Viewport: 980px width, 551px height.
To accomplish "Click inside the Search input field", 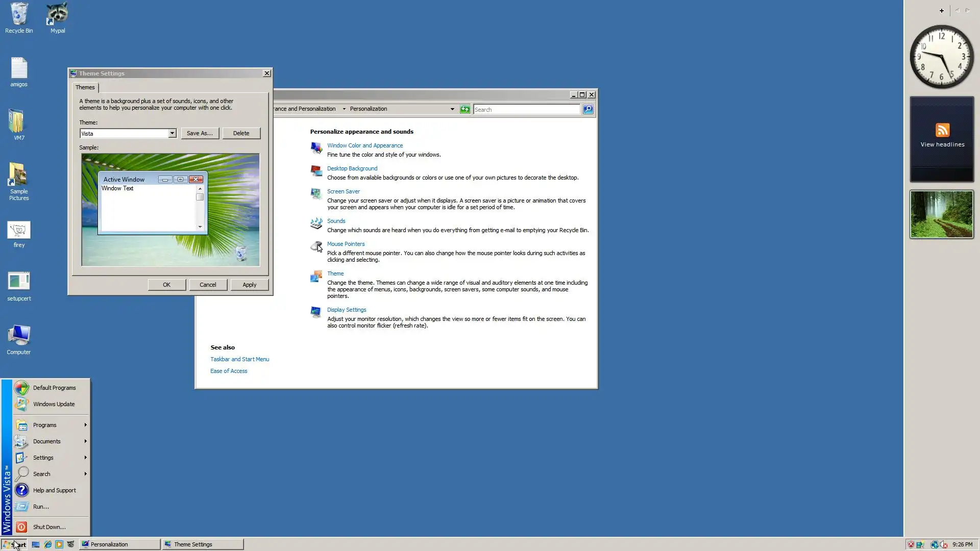I will pyautogui.click(x=526, y=110).
